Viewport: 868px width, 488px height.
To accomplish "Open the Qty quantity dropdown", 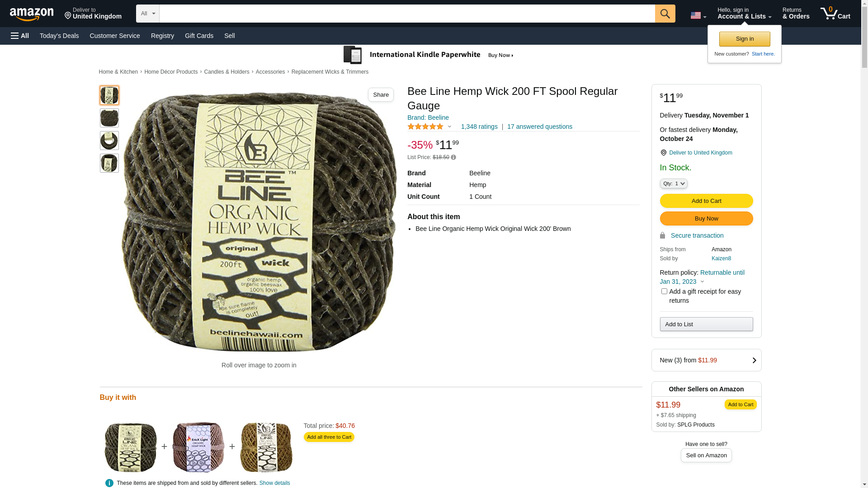I will [x=673, y=183].
